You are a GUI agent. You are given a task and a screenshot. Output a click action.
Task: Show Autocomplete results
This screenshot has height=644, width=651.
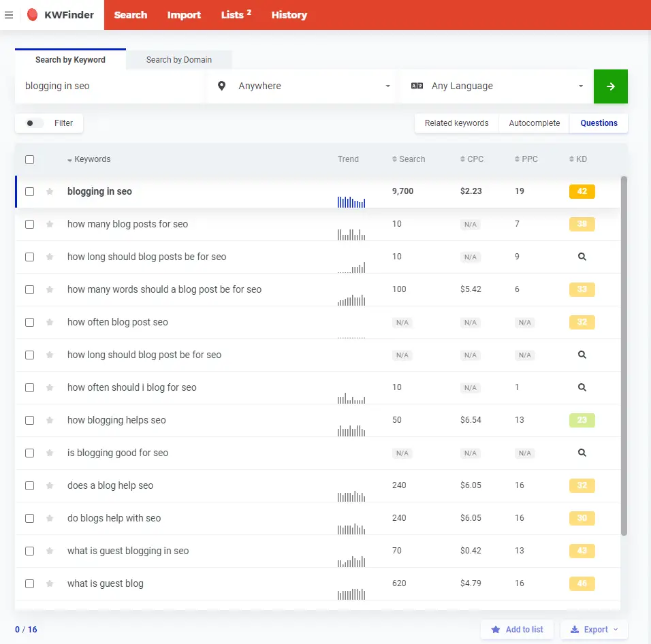534,123
